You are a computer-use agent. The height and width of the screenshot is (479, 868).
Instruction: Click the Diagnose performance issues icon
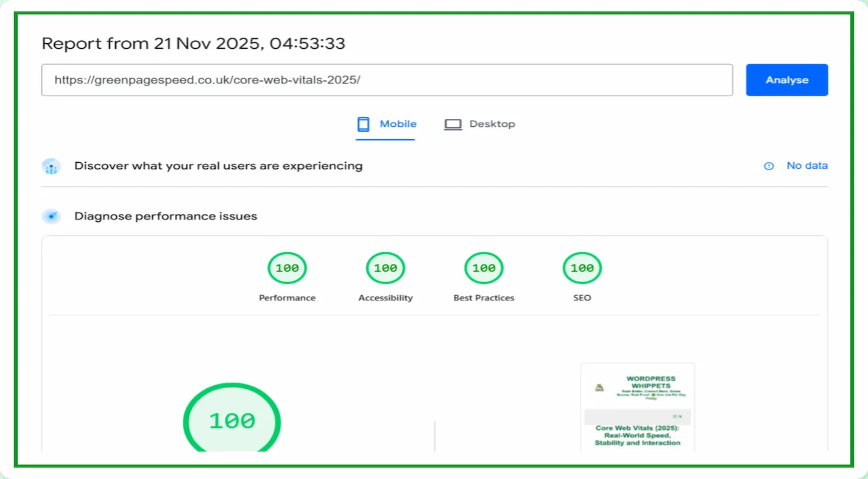[51, 216]
